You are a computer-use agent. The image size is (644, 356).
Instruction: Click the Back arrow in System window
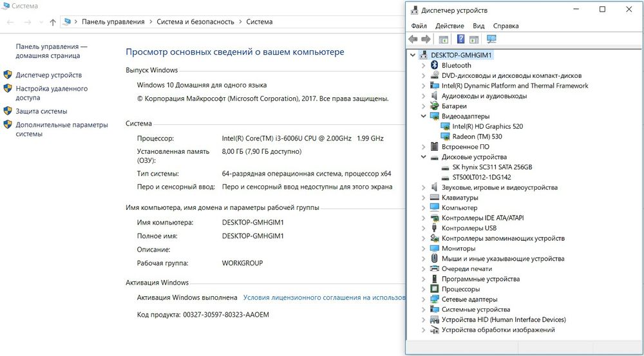11,22
